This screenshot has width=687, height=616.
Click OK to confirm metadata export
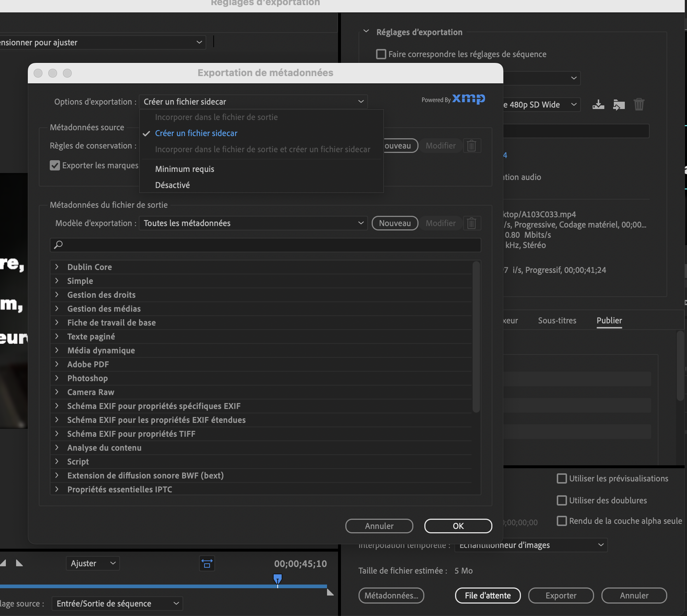[x=458, y=526]
